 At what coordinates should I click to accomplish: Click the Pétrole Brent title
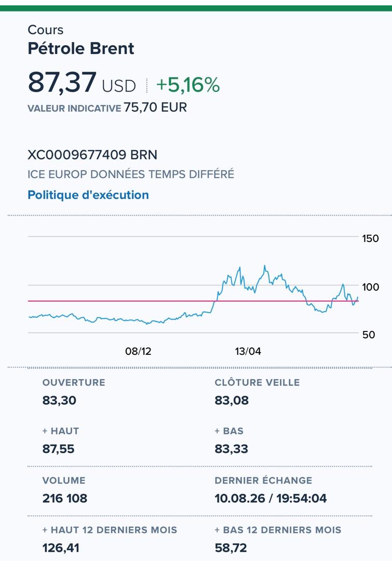[81, 48]
